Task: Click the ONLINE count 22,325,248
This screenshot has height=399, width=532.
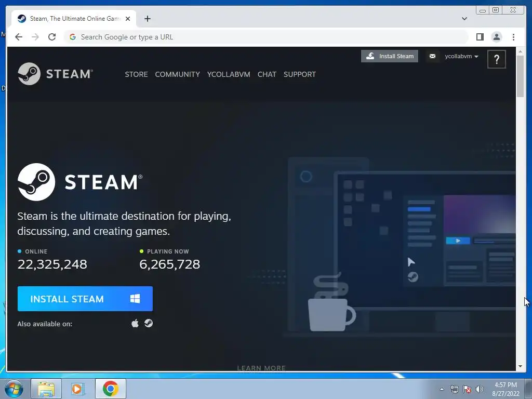Action: click(52, 264)
